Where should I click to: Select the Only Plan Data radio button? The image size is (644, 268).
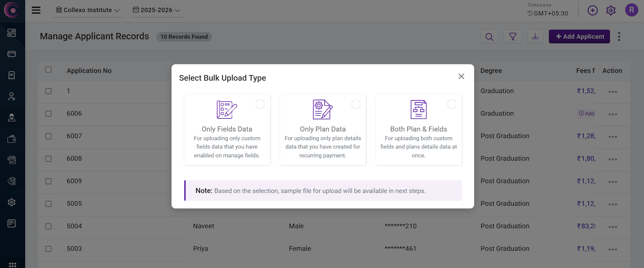click(x=356, y=104)
